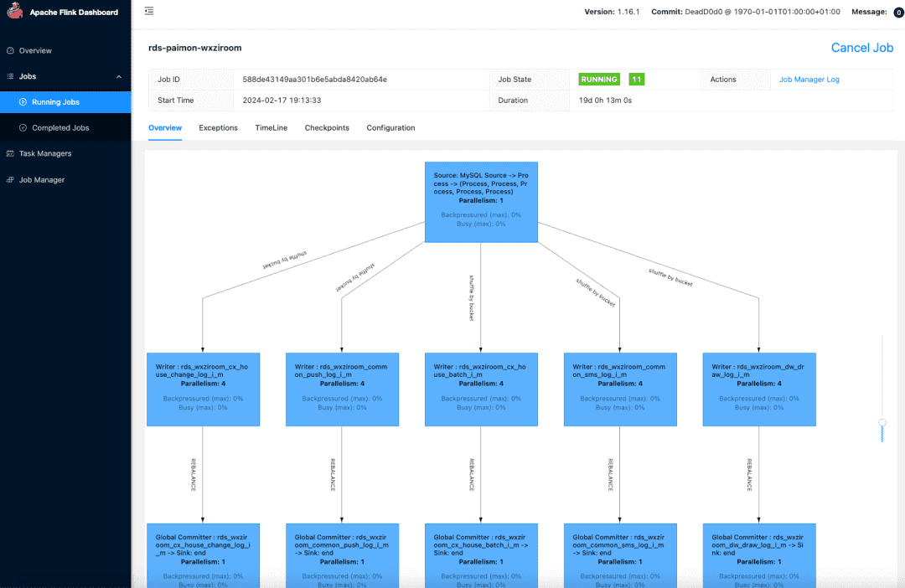905x588 pixels.
Task: Select Global Committer dw_draw_log node
Action: 758,554
